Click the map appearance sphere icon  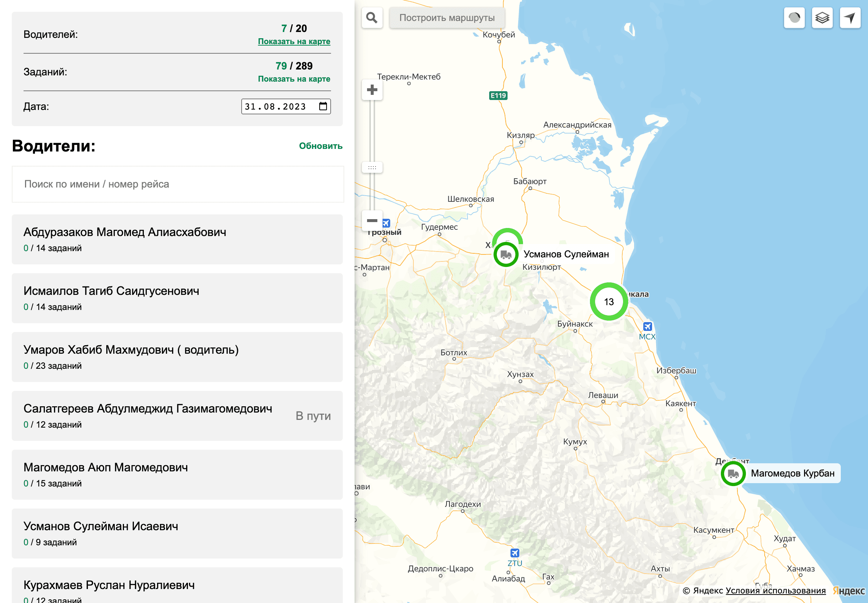point(794,17)
